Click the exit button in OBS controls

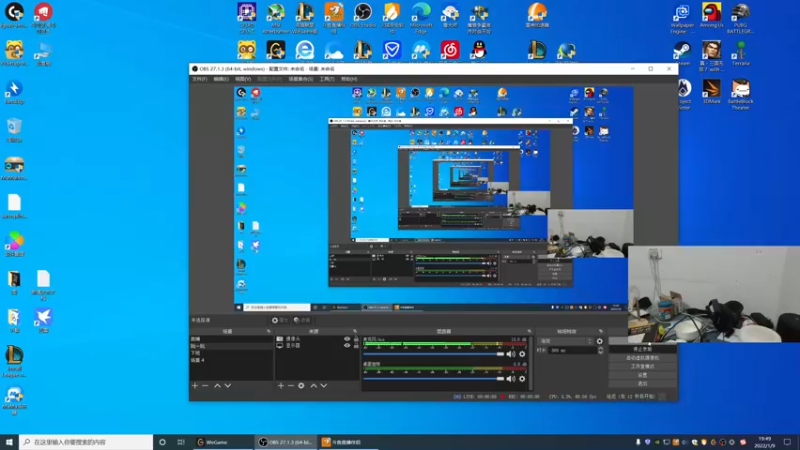coord(642,384)
